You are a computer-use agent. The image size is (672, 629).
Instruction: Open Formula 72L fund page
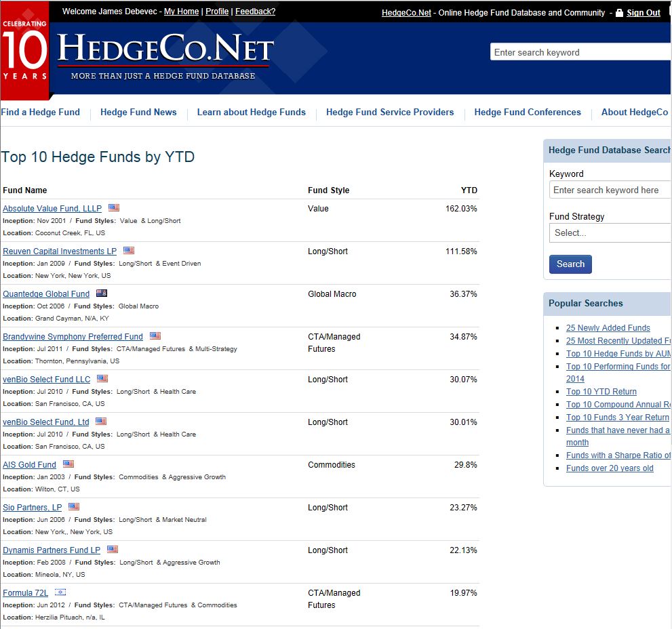click(x=26, y=593)
